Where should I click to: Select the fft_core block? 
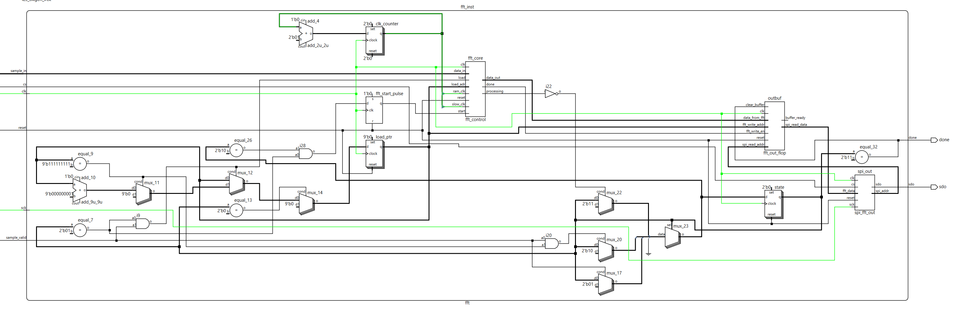(x=475, y=89)
